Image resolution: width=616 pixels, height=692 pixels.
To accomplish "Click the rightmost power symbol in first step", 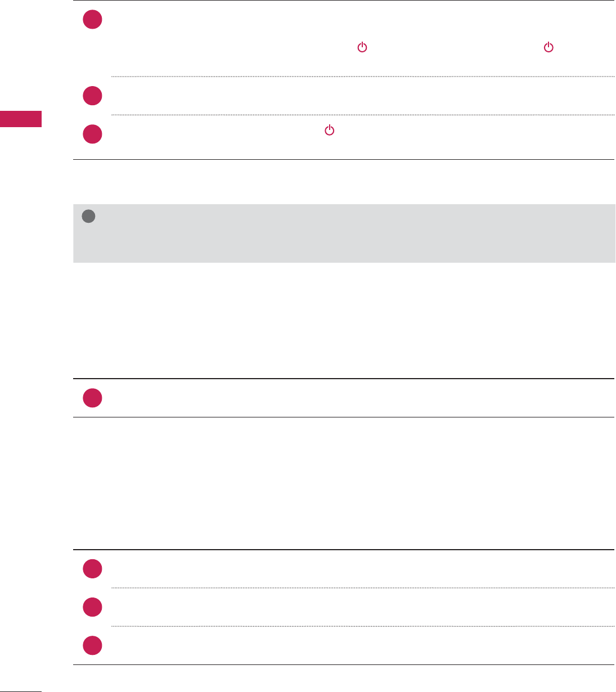I will tap(548, 48).
